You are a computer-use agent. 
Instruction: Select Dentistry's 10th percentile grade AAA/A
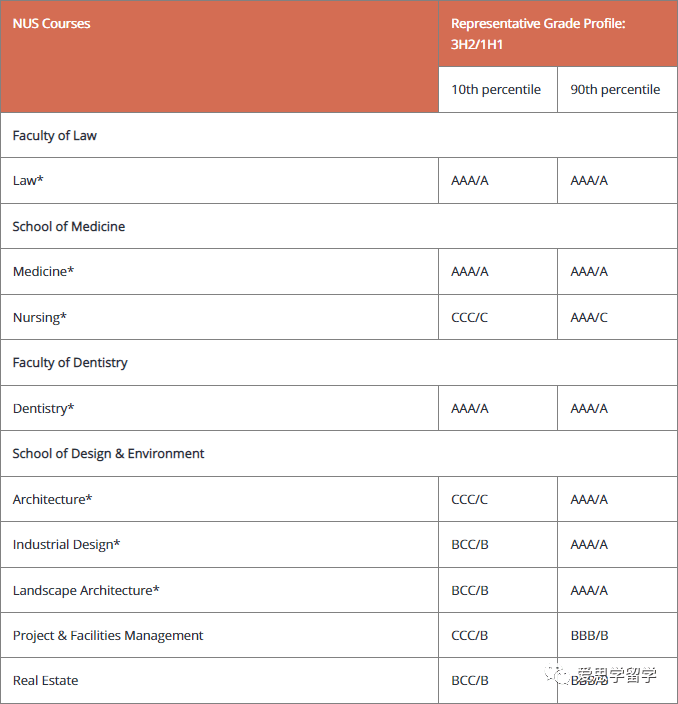coord(470,409)
